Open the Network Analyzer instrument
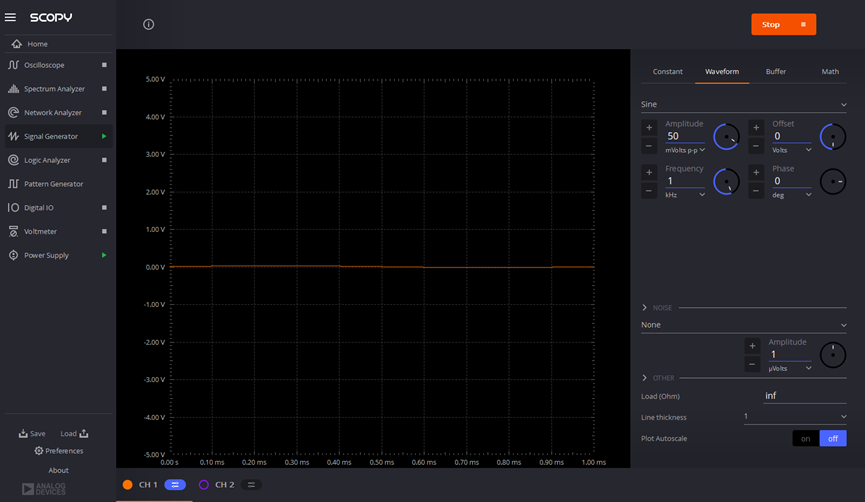865x502 pixels. (52, 113)
